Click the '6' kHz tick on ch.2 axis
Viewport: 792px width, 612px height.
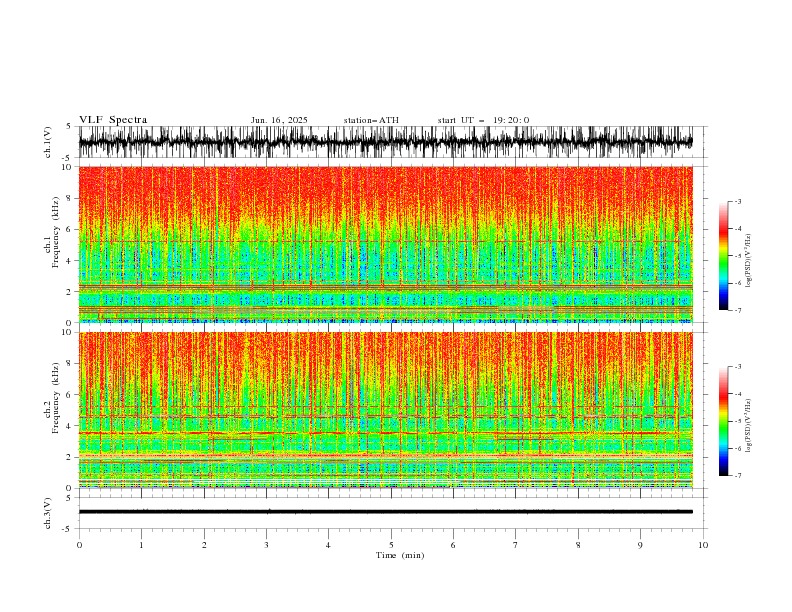point(70,394)
